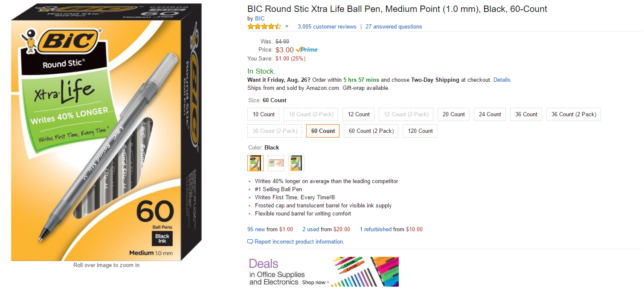The height and width of the screenshot is (293, 644).
Task: Open the 3,005 customer reviews link
Action: click(x=327, y=26)
